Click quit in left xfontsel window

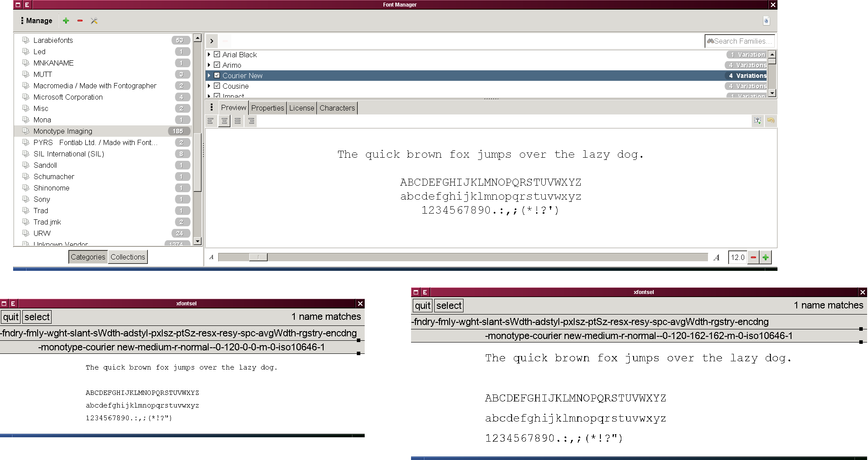(x=11, y=317)
